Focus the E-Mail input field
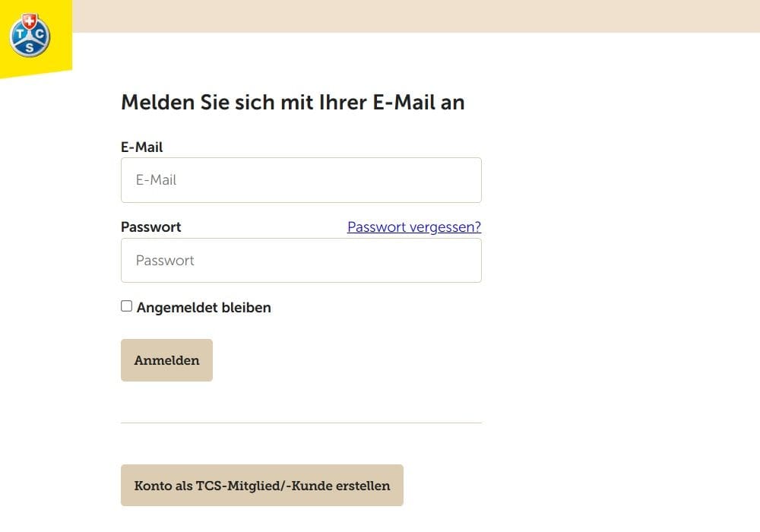 [x=301, y=180]
